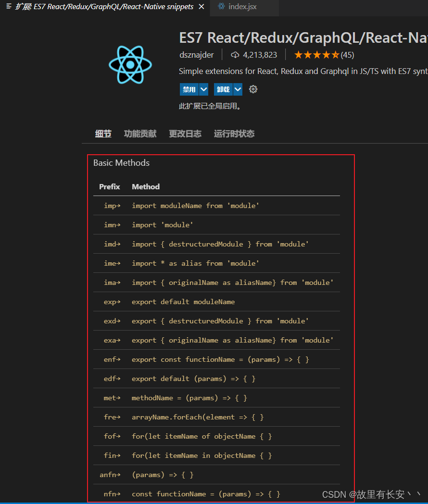Open the star rating reviews (45)
This screenshot has height=504, width=428.
[x=324, y=55]
